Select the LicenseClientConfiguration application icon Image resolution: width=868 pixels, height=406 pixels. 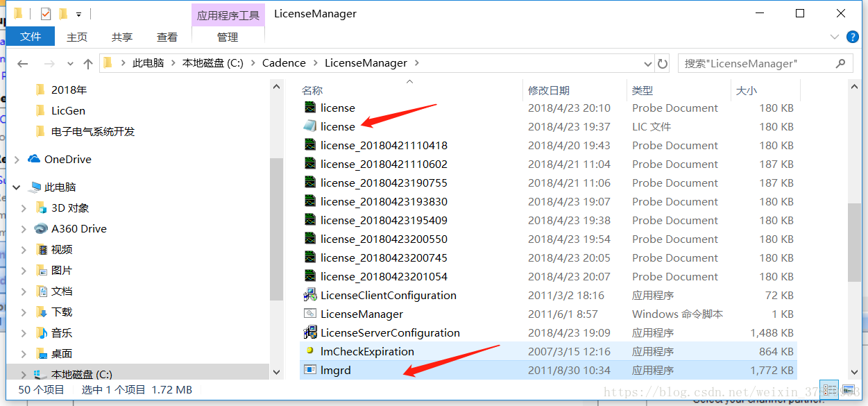310,295
